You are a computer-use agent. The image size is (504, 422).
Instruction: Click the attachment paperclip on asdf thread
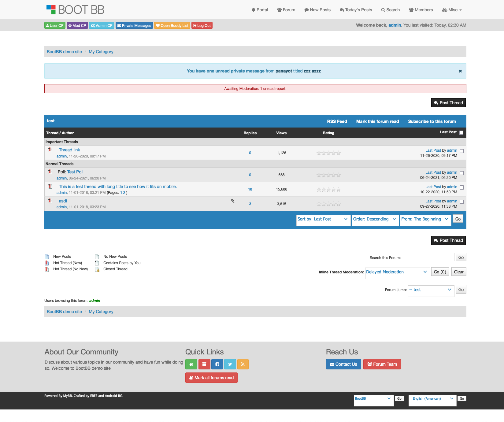coord(233,201)
